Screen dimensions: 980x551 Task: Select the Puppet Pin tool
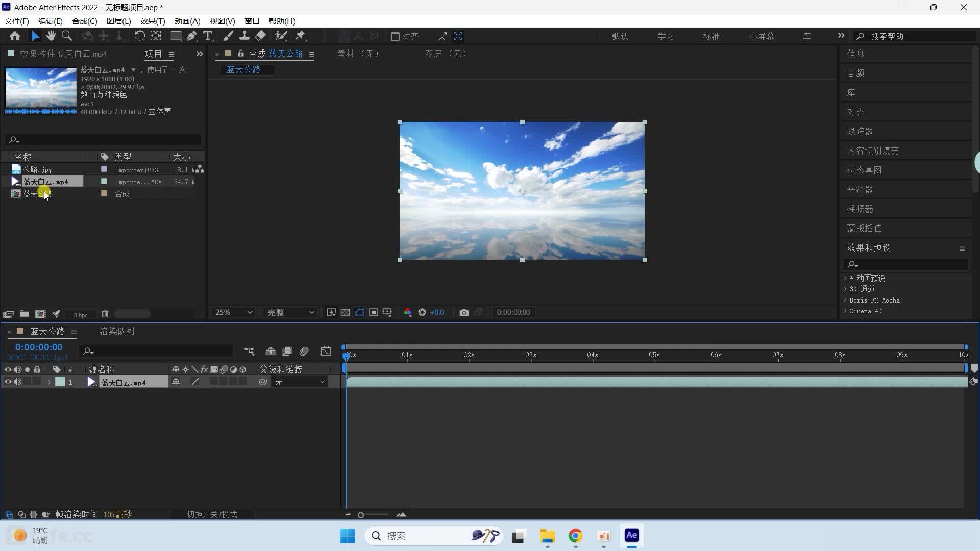click(x=301, y=36)
